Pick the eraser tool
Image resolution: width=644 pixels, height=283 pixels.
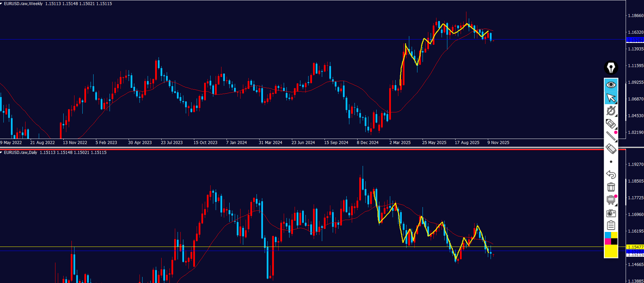tap(611, 149)
